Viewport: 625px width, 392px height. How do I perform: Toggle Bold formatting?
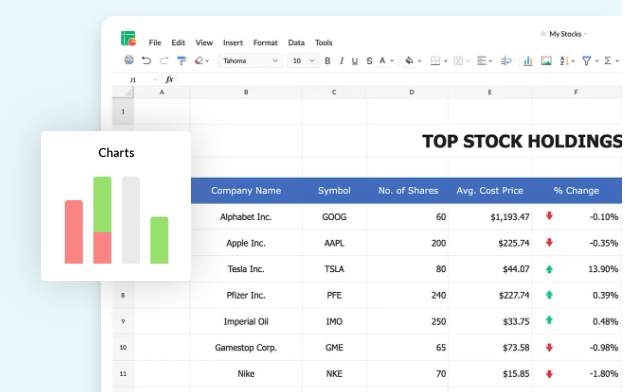pyautogui.click(x=327, y=61)
